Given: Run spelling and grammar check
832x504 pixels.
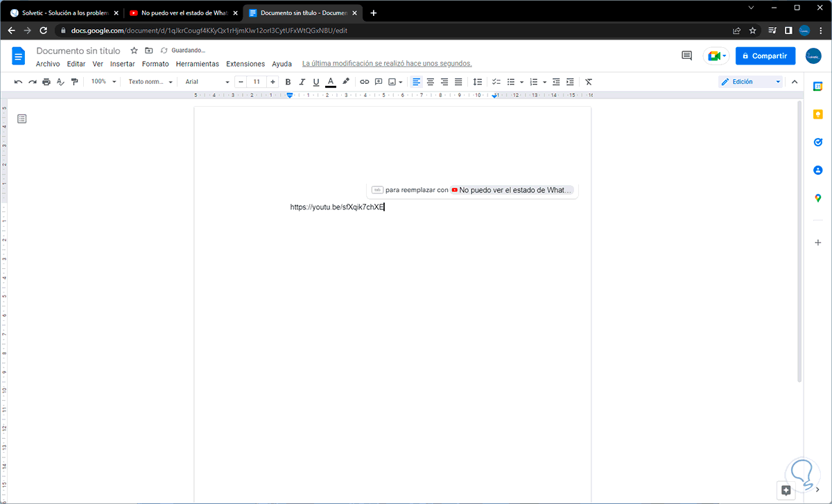Looking at the screenshot, I should coord(60,82).
